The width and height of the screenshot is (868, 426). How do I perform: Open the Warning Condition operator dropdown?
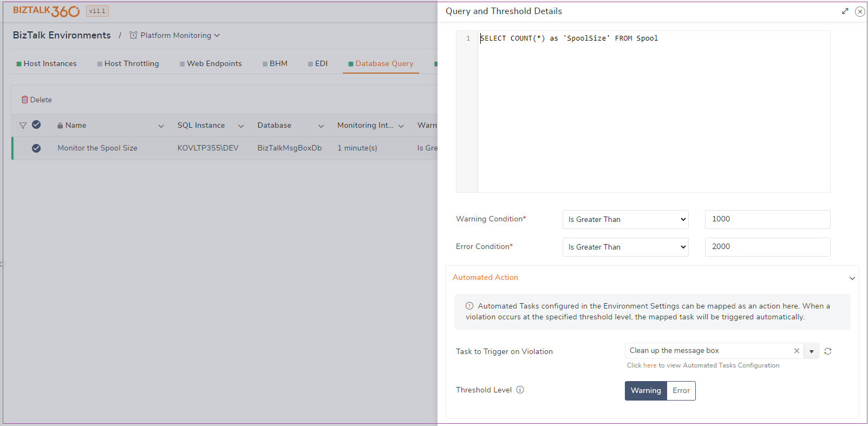click(x=625, y=219)
